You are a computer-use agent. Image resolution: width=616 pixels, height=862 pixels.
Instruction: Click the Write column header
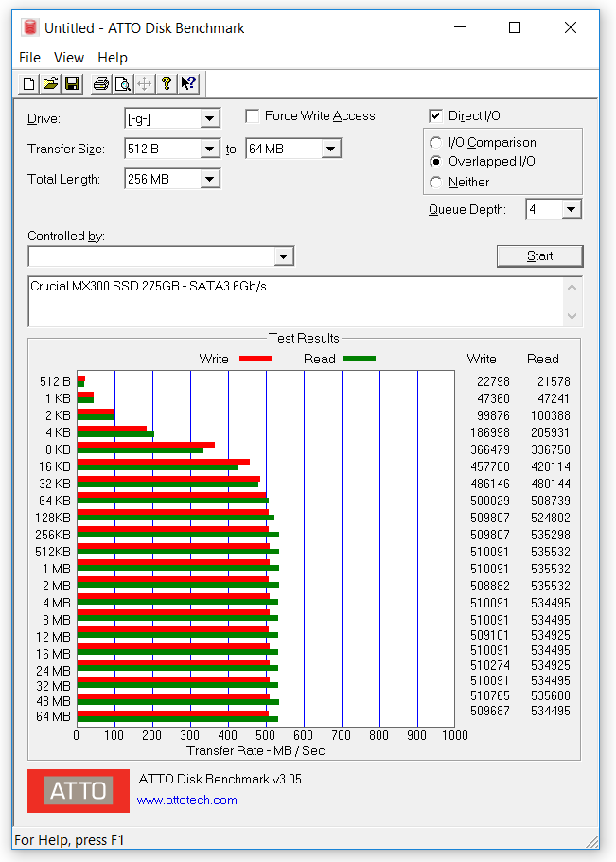pyautogui.click(x=482, y=359)
